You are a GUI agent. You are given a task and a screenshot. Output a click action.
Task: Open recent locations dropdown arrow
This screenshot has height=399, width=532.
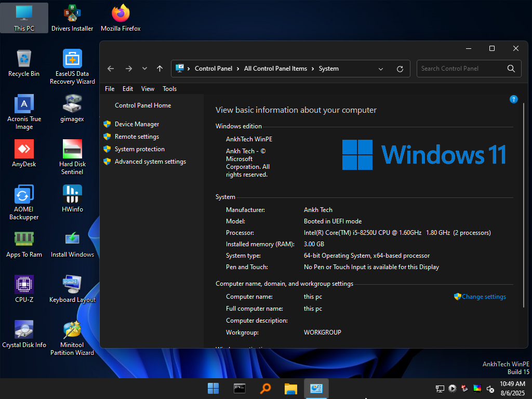[144, 69]
